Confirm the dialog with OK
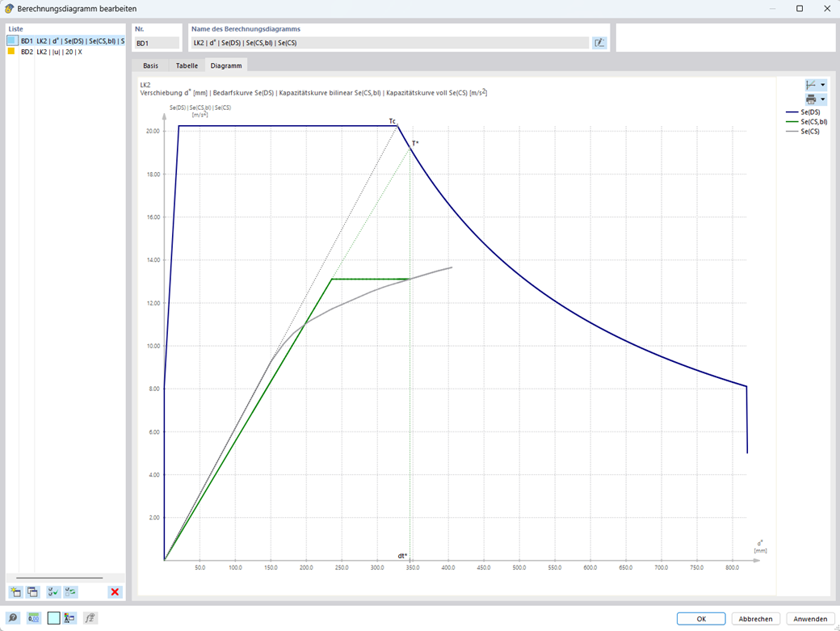Viewport: 840px width, 631px height. pyautogui.click(x=701, y=619)
